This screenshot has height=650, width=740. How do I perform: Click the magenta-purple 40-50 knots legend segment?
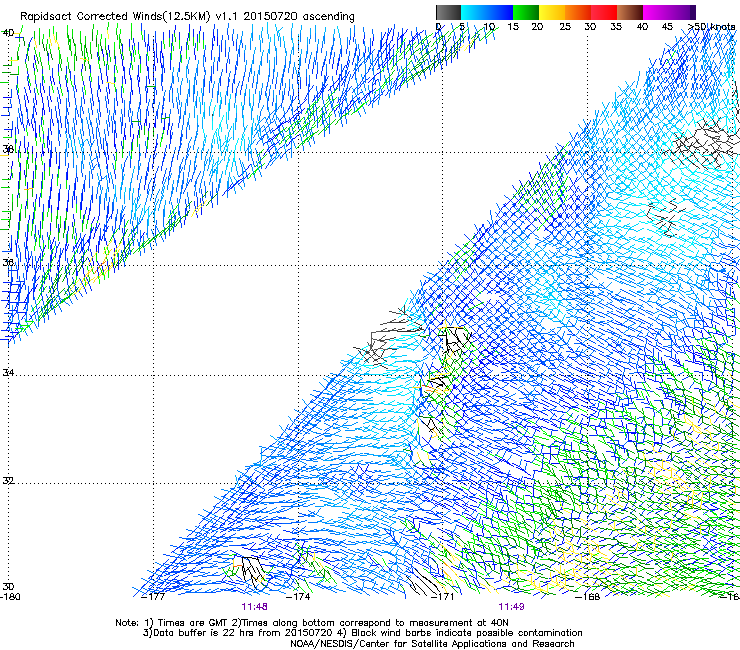click(669, 12)
